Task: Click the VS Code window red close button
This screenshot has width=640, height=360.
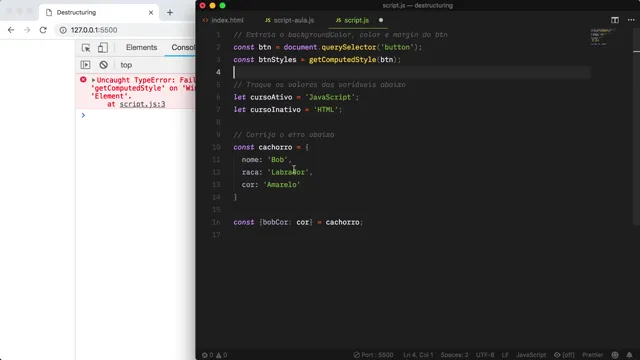Action: click(x=202, y=5)
